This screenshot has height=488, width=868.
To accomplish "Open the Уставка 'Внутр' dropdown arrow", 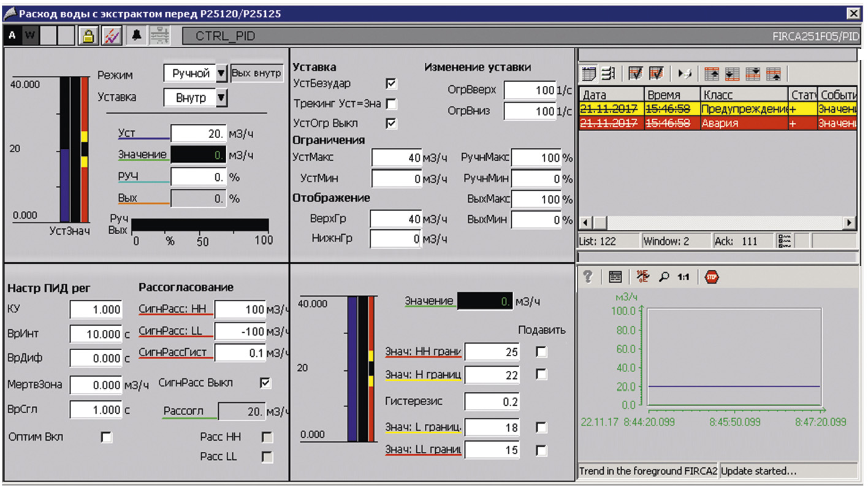I will point(222,97).
